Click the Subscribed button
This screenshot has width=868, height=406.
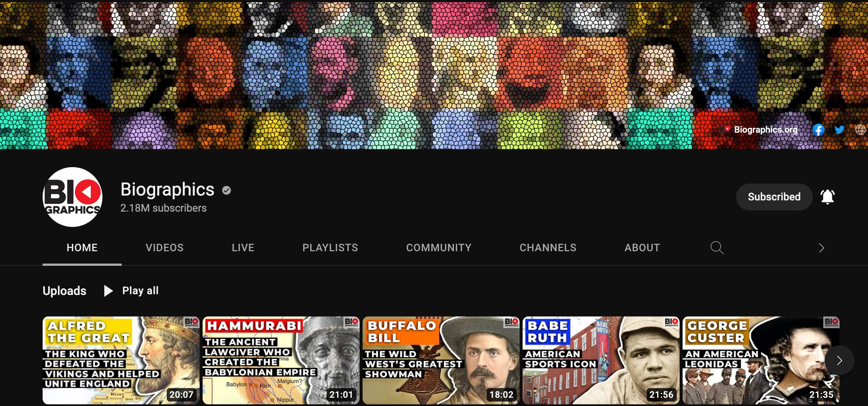(774, 197)
